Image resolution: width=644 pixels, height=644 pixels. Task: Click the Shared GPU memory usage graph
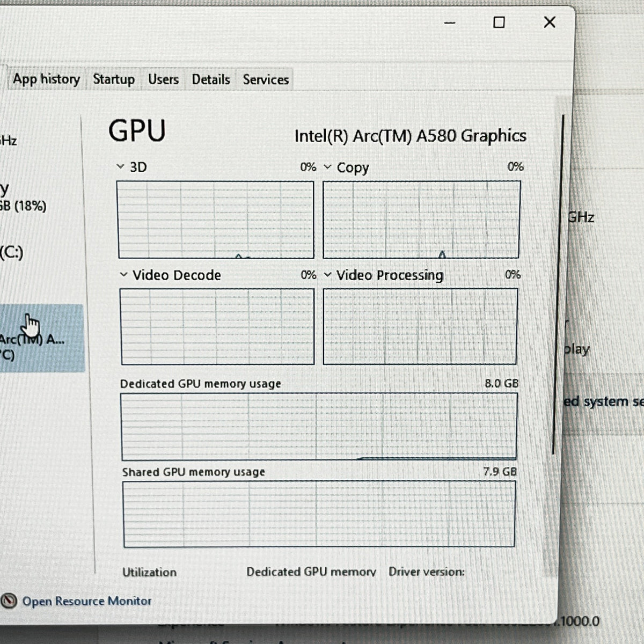(319, 514)
